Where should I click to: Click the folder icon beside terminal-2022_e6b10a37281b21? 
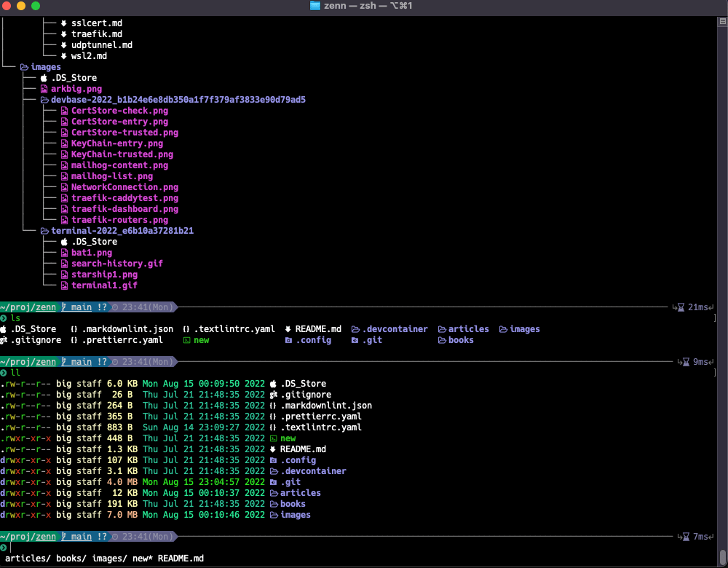(x=44, y=231)
